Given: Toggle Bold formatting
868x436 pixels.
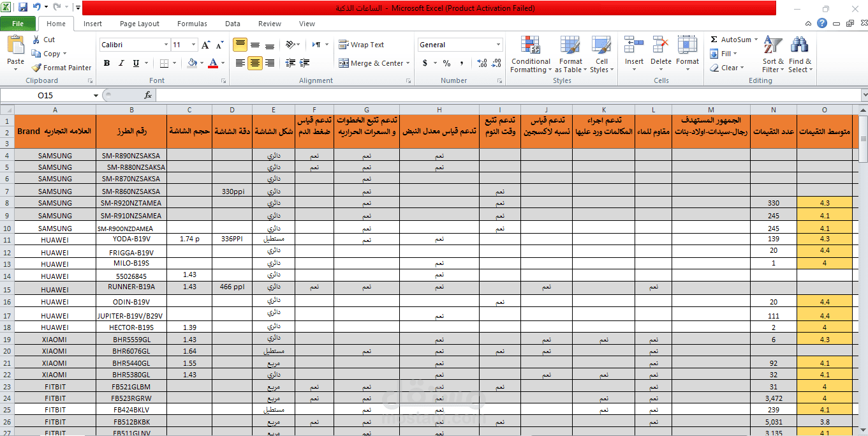Looking at the screenshot, I should coord(107,63).
